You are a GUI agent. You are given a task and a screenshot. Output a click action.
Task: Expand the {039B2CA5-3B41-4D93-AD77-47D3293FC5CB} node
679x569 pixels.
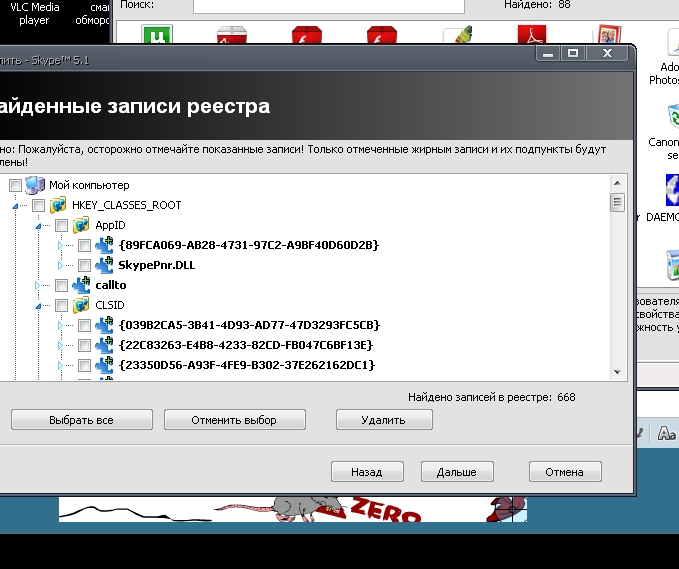pyautogui.click(x=60, y=326)
